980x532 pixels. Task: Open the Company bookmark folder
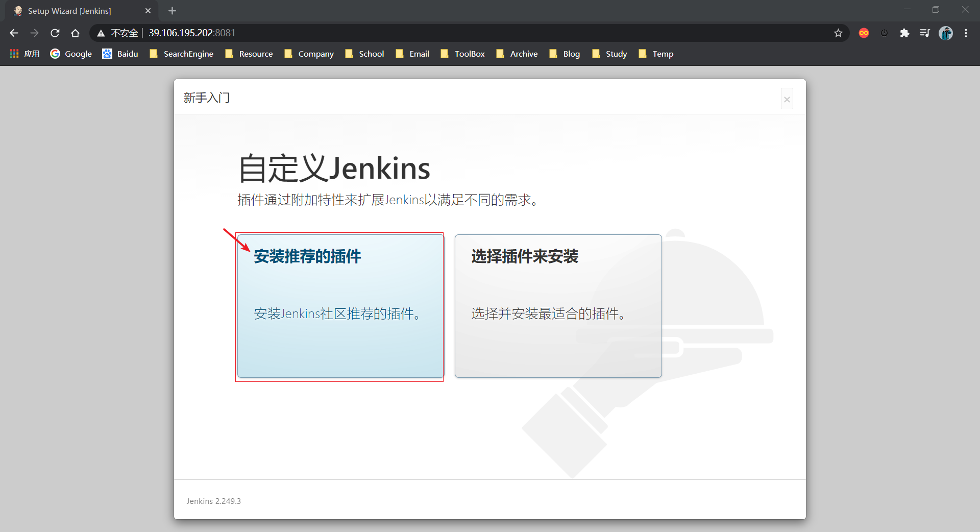(309, 54)
